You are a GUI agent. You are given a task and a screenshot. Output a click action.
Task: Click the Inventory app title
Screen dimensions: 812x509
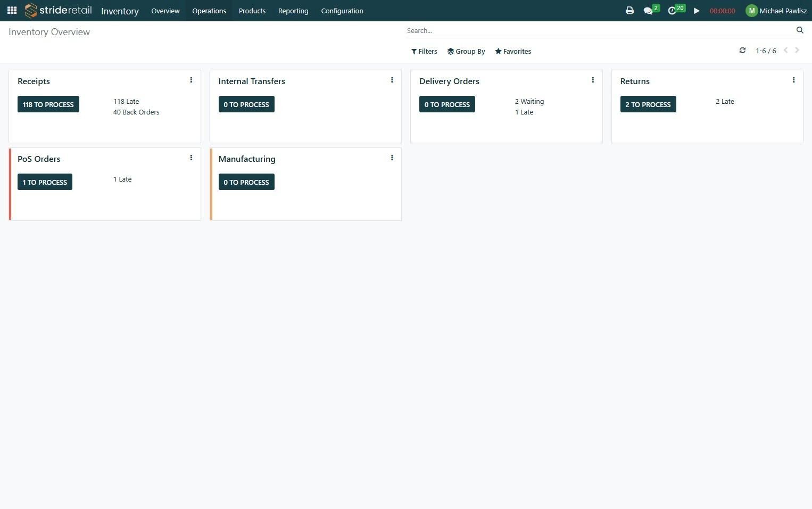pos(120,11)
